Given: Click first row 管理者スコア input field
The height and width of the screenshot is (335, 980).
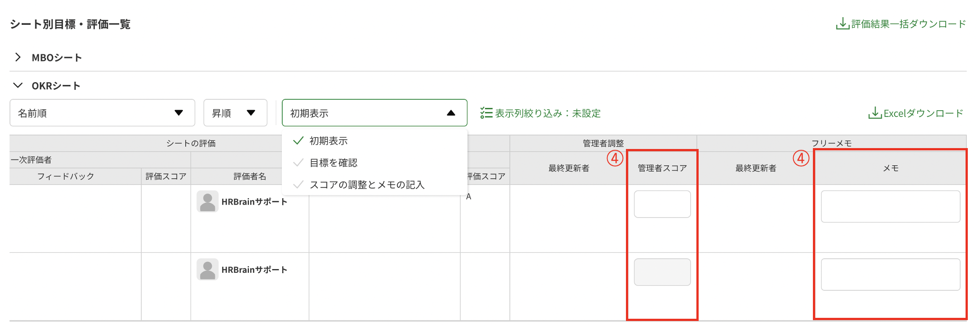Looking at the screenshot, I should click(662, 204).
